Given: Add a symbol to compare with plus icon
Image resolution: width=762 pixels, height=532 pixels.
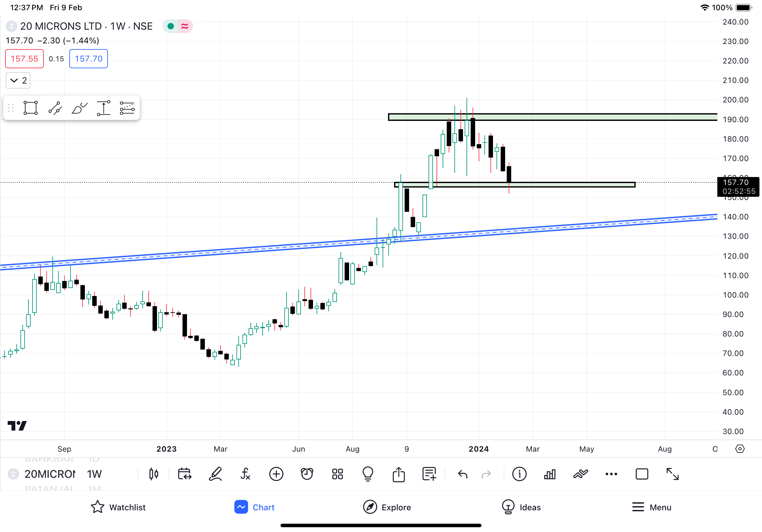Looking at the screenshot, I should 276,474.
